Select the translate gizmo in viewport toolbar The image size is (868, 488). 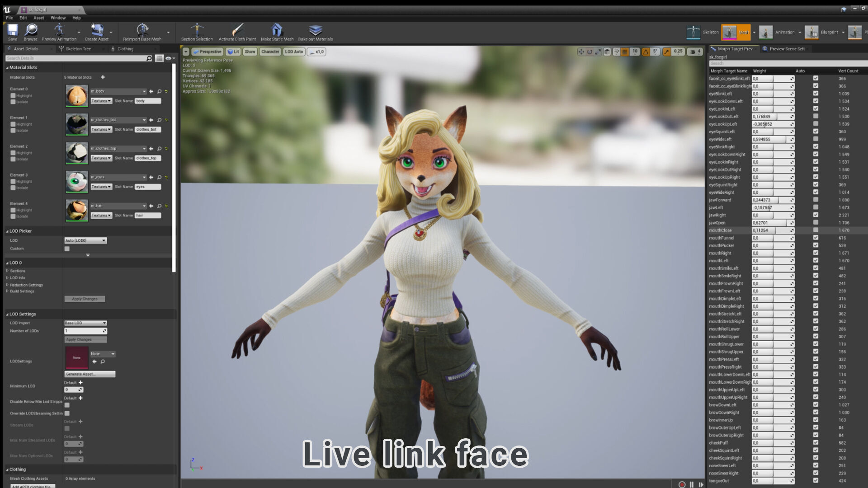point(581,52)
